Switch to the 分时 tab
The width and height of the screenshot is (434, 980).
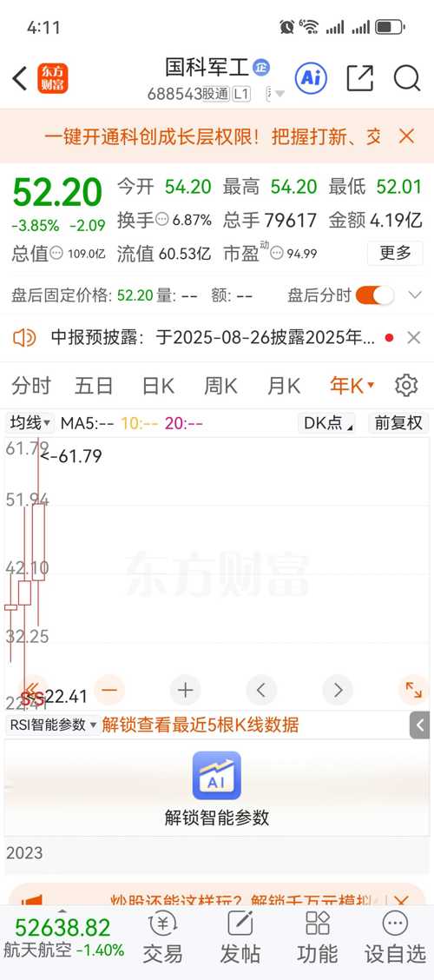pyautogui.click(x=31, y=386)
